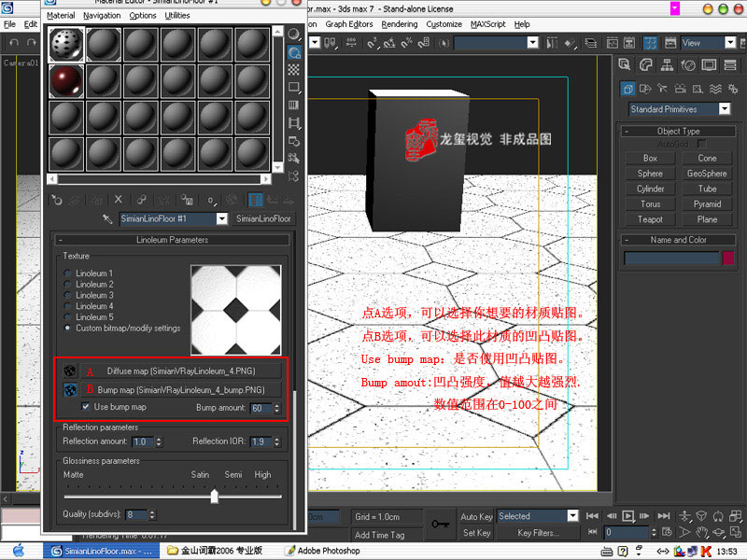Open the Material menu in Material Editor
This screenshot has width=747, height=560.
[61, 16]
